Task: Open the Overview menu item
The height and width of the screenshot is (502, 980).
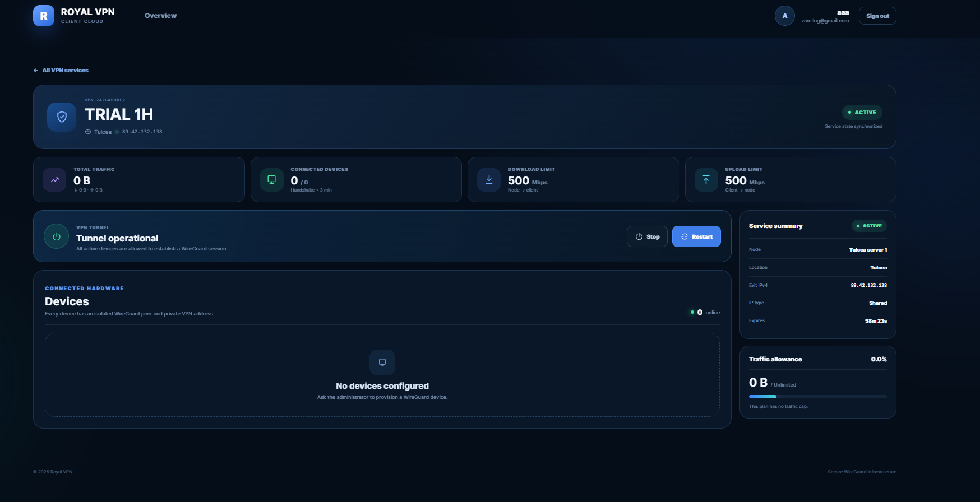Action: coord(160,16)
